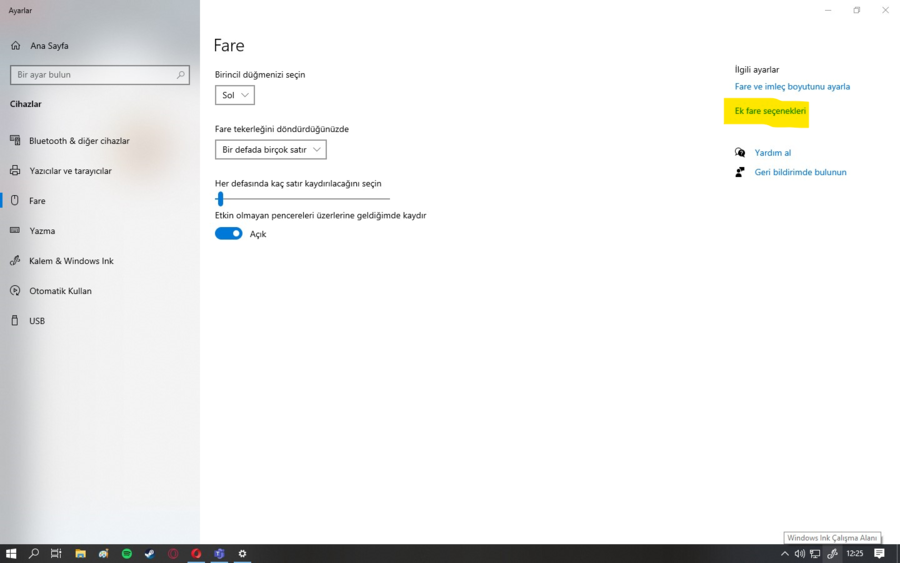Screen dimensions: 900x563
Task: Open 'Fare ve imleç boyutunu ayarla' link
Action: 792,87
